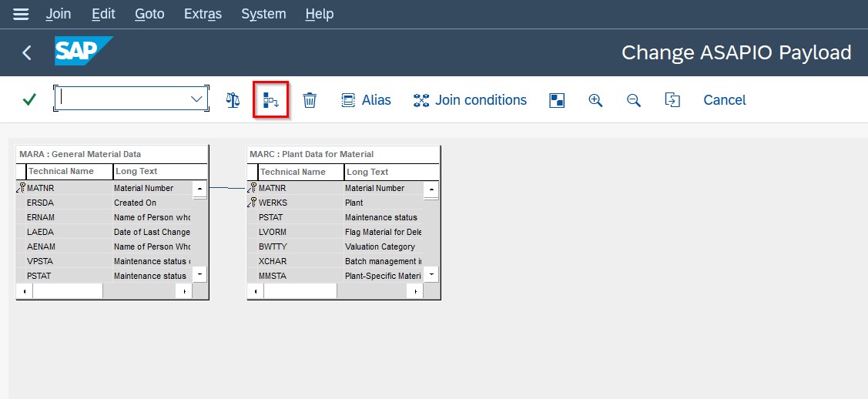The image size is (868, 399).
Task: Select MATNR field in MARA table
Action: click(40, 188)
